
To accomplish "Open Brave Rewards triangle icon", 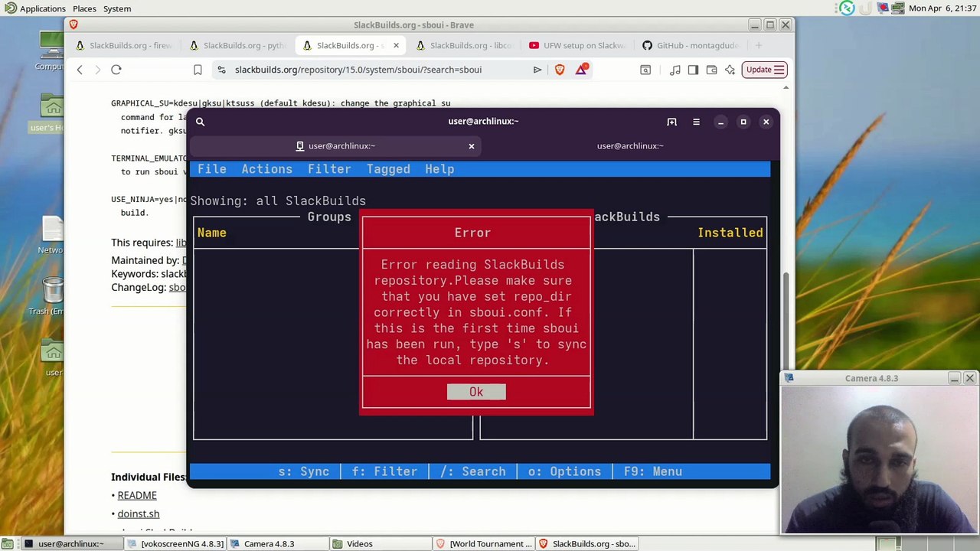I will 582,69.
